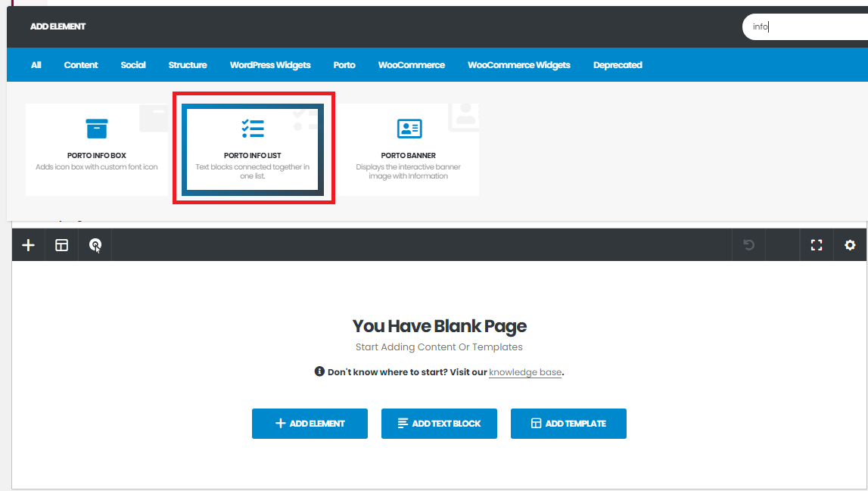Open the WordPress Widgets tab
This screenshot has width=868, height=491.
click(270, 65)
